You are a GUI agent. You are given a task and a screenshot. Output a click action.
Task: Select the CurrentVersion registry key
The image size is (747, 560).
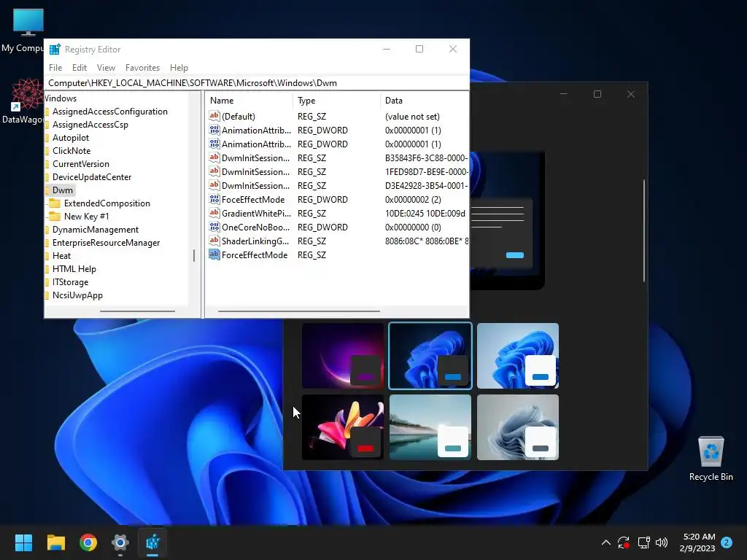click(x=80, y=164)
